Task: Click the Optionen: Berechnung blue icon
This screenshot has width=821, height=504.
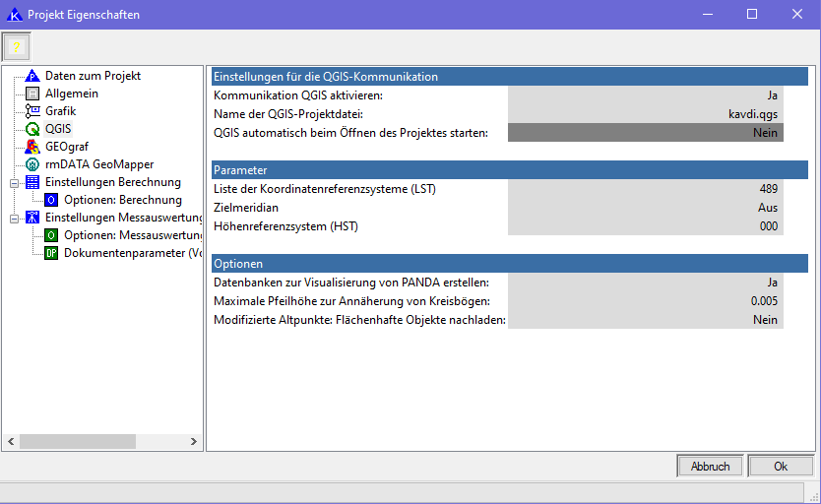Action: [x=51, y=200]
